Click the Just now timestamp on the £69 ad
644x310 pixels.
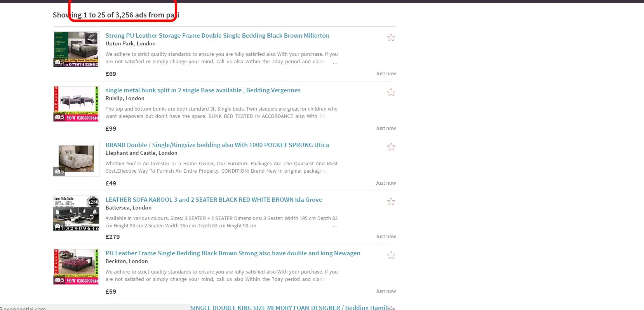pyautogui.click(x=386, y=74)
